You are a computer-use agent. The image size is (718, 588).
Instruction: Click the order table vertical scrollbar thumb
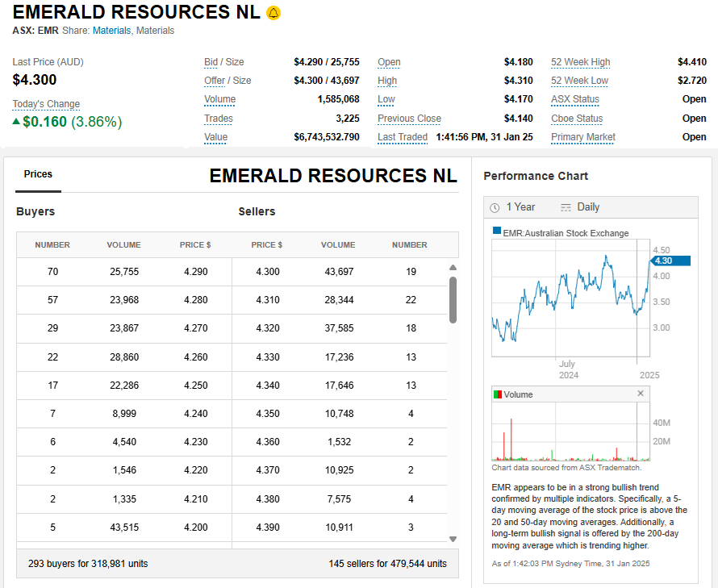pyautogui.click(x=453, y=298)
